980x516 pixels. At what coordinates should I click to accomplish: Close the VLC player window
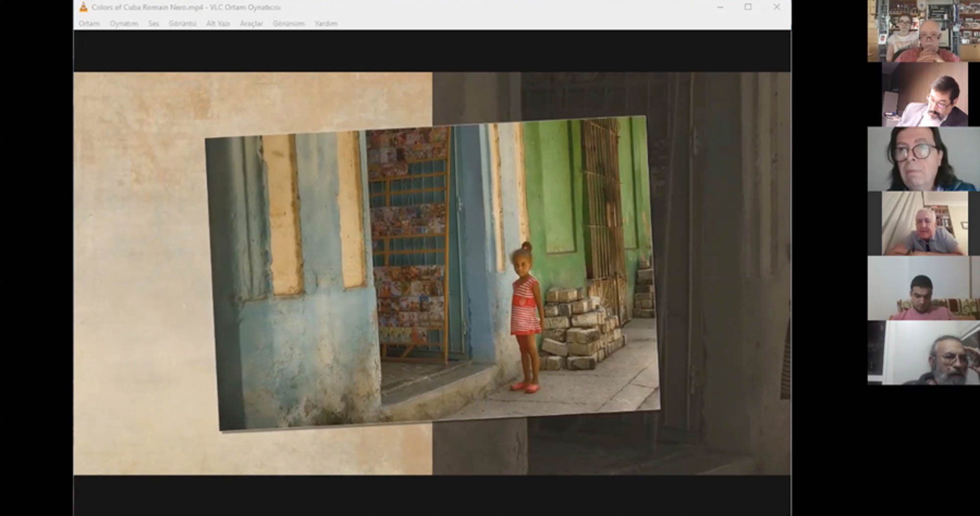[x=777, y=7]
